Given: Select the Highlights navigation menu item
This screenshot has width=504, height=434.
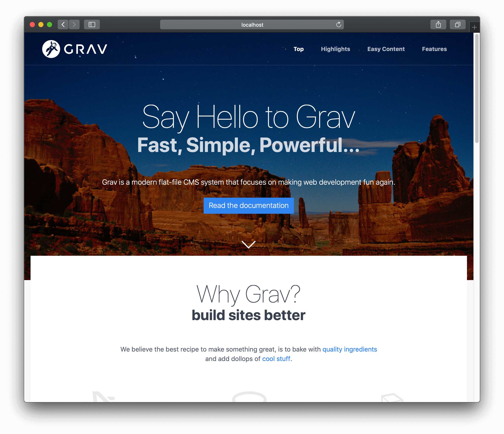Looking at the screenshot, I should [x=335, y=49].
